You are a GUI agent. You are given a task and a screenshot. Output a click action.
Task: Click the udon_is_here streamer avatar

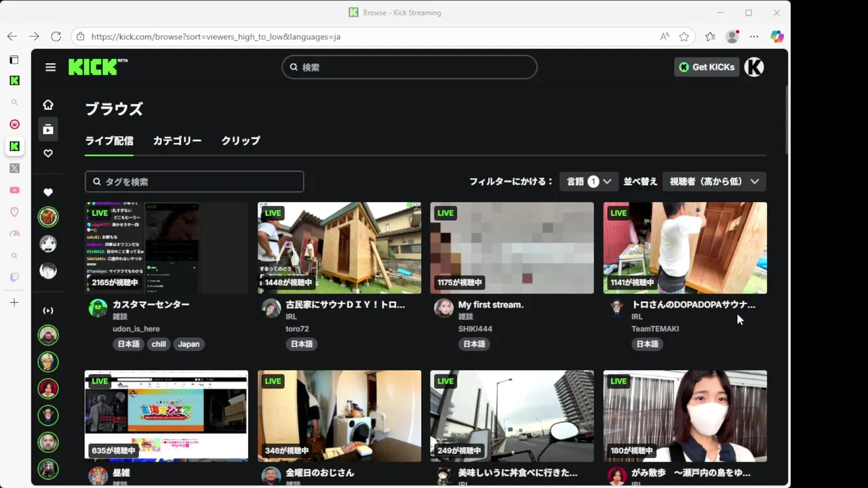click(x=98, y=308)
